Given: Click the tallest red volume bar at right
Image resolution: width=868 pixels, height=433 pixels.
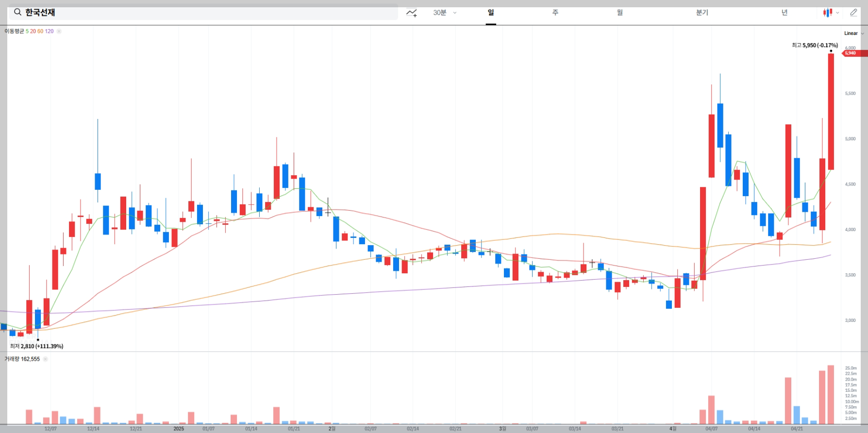Looking at the screenshot, I should click(831, 395).
